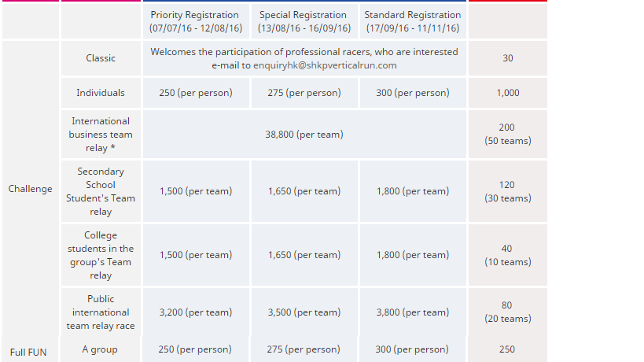
Task: Click the Full FUN row group label
Action: point(28,352)
